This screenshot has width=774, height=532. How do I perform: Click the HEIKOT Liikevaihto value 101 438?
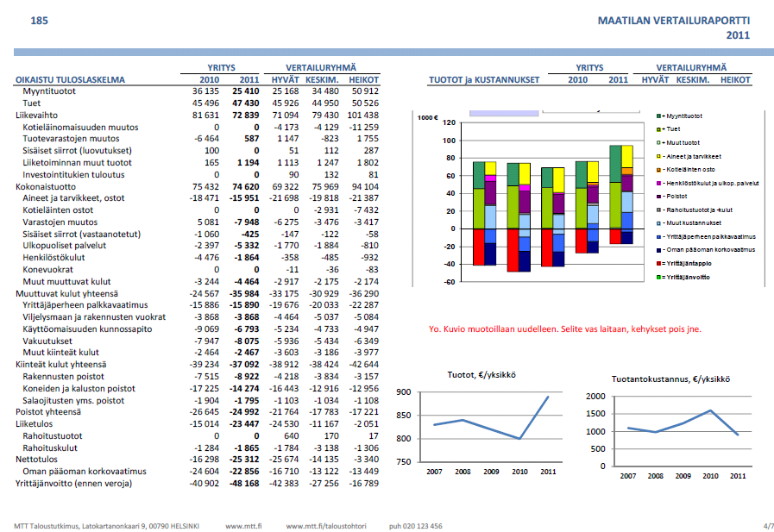coord(362,116)
